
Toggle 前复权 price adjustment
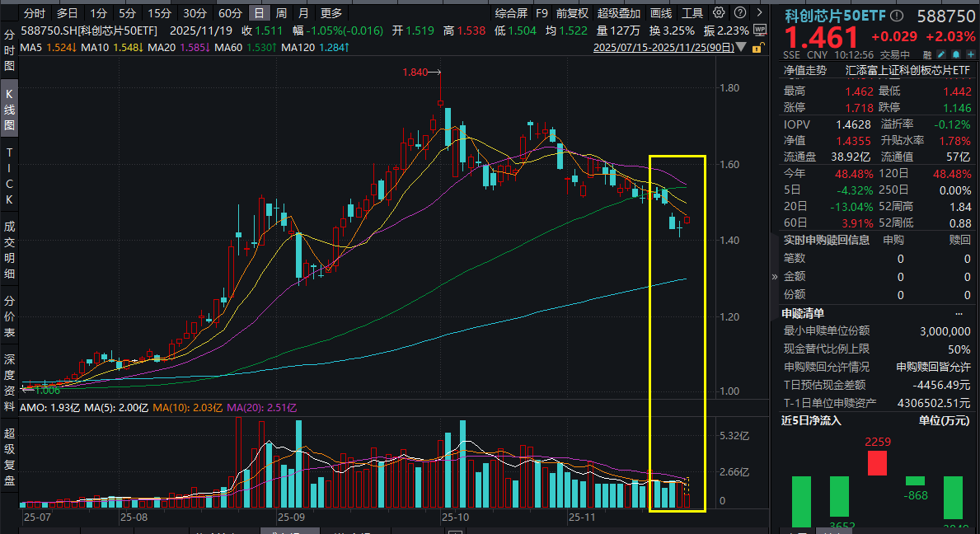pos(572,13)
